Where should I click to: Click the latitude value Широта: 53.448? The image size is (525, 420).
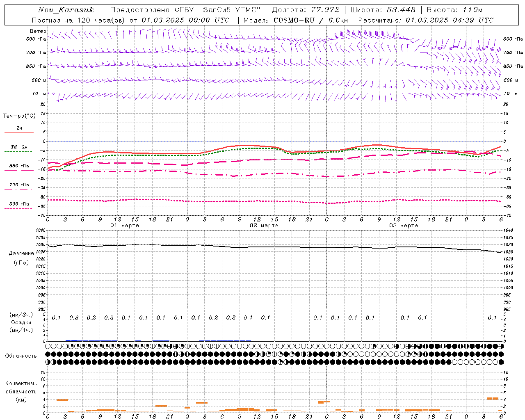coord(383,10)
